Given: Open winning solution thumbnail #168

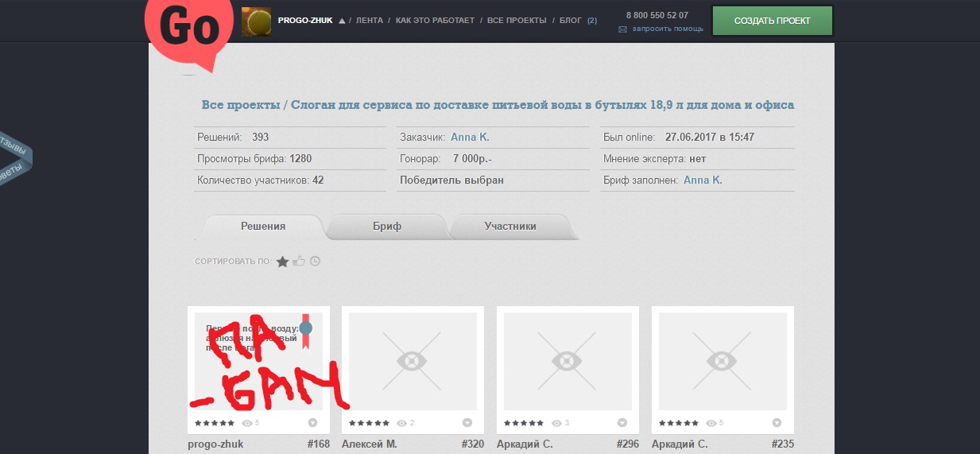Looking at the screenshot, I should coord(258,361).
